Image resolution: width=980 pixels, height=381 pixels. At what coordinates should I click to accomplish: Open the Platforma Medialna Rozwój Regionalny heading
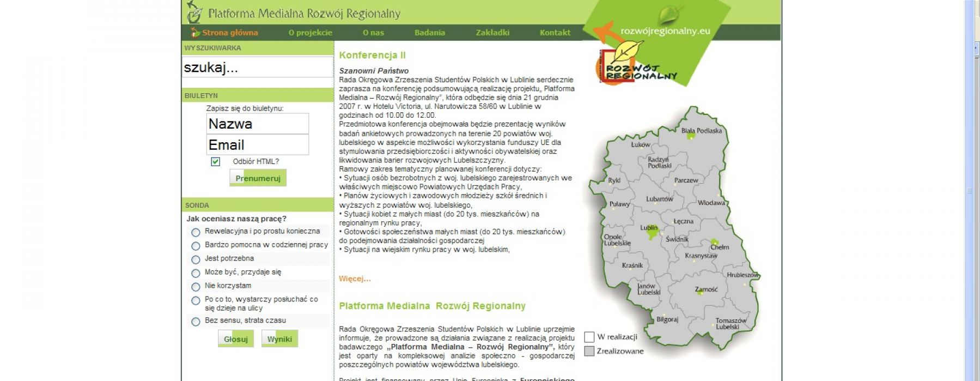(x=432, y=306)
